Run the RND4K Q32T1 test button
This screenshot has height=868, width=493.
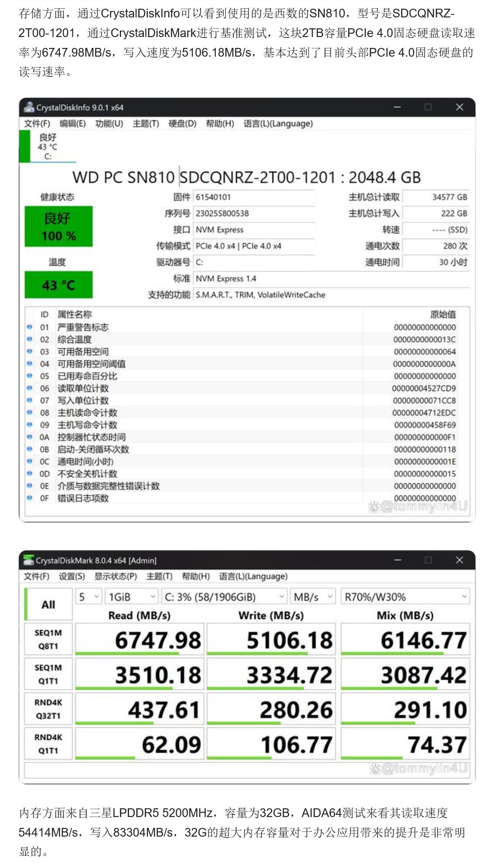48,709
